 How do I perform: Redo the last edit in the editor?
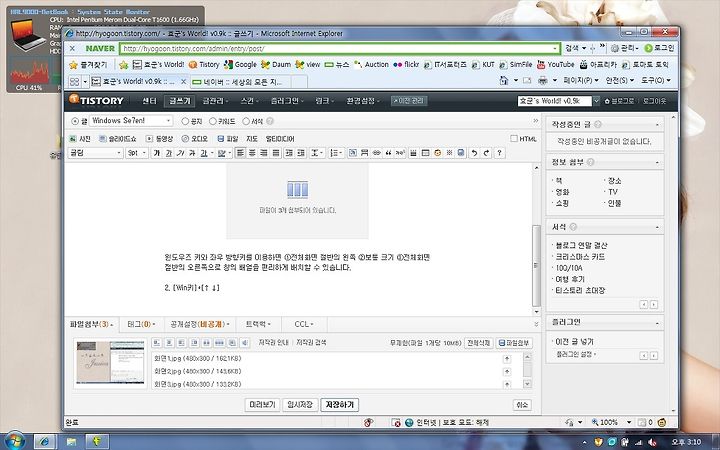coord(486,153)
